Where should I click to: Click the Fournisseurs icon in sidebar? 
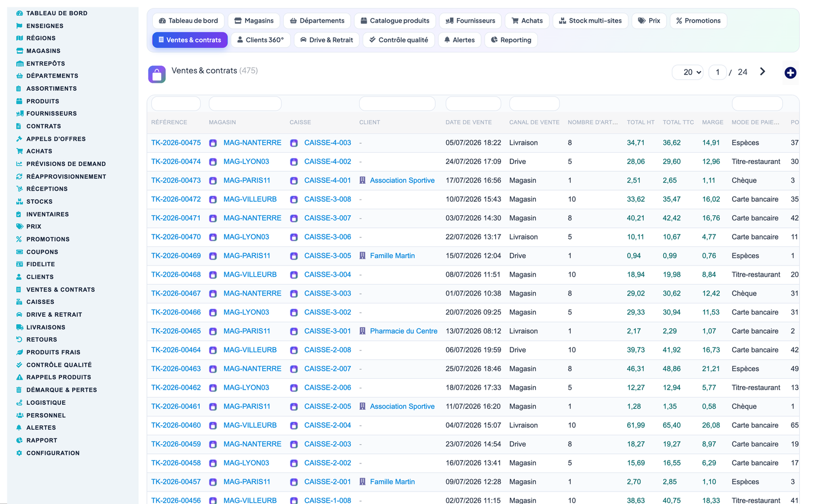[19, 113]
